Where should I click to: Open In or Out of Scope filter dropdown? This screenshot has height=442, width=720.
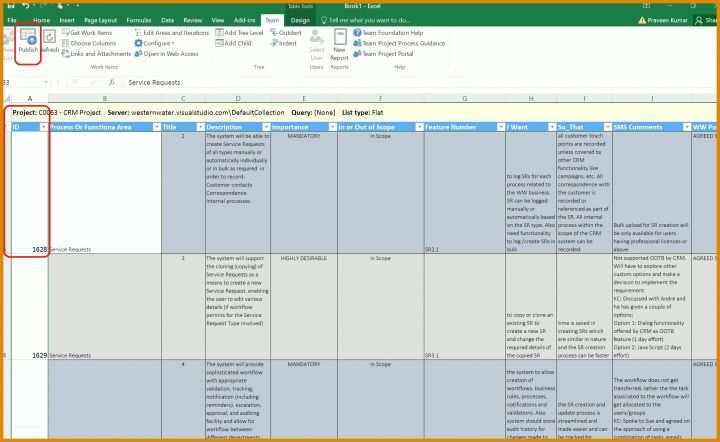coord(419,127)
